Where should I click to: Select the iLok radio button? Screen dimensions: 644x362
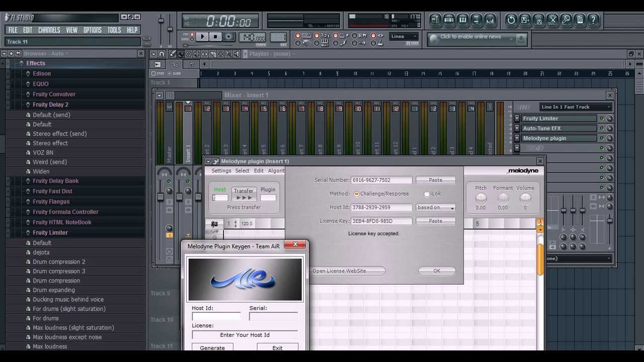(x=427, y=194)
